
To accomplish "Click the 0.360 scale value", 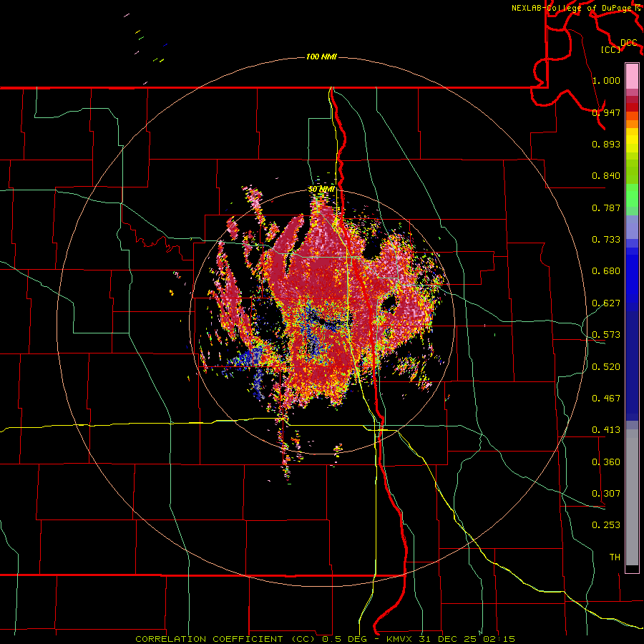I will click(x=606, y=462).
